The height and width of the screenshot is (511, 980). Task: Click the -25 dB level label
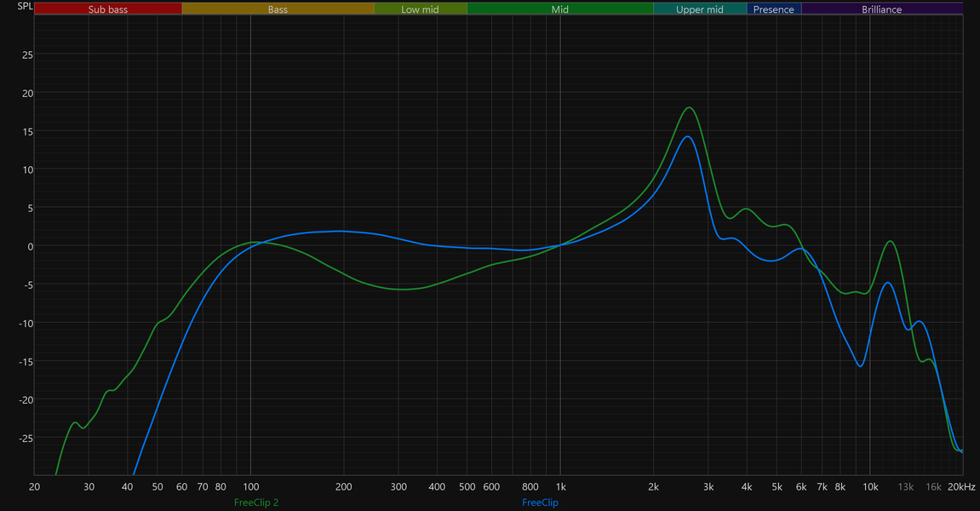[x=26, y=439]
